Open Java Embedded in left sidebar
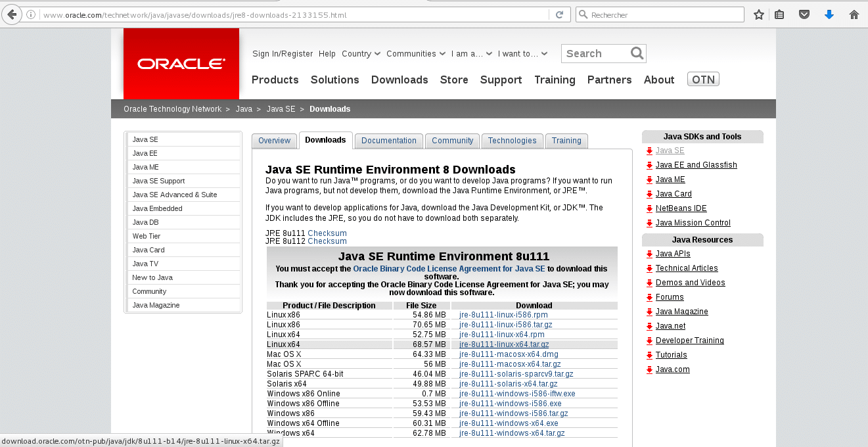 [x=184, y=208]
